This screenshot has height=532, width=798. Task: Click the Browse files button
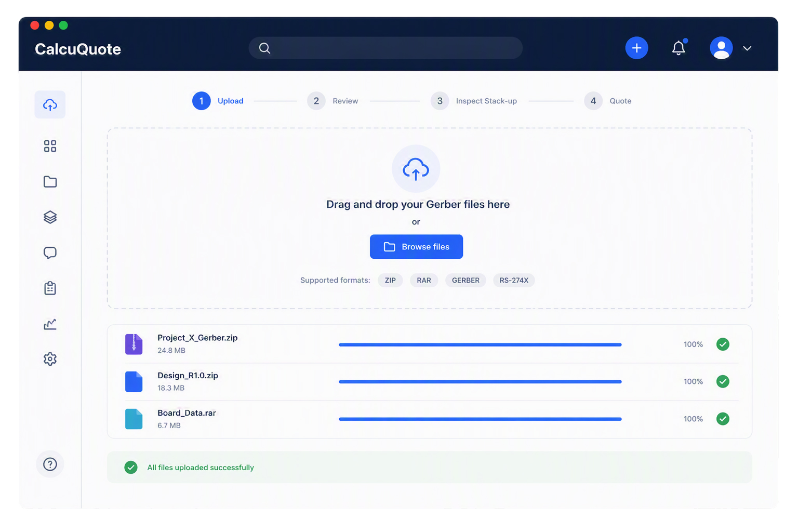tap(416, 247)
